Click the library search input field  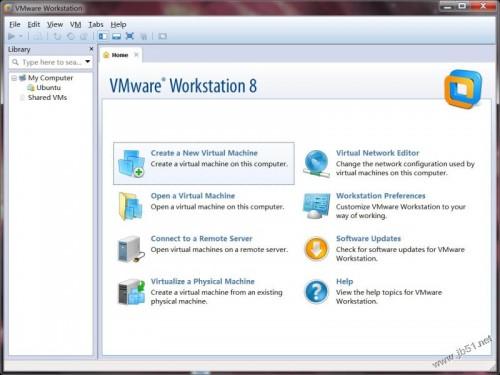coord(52,62)
